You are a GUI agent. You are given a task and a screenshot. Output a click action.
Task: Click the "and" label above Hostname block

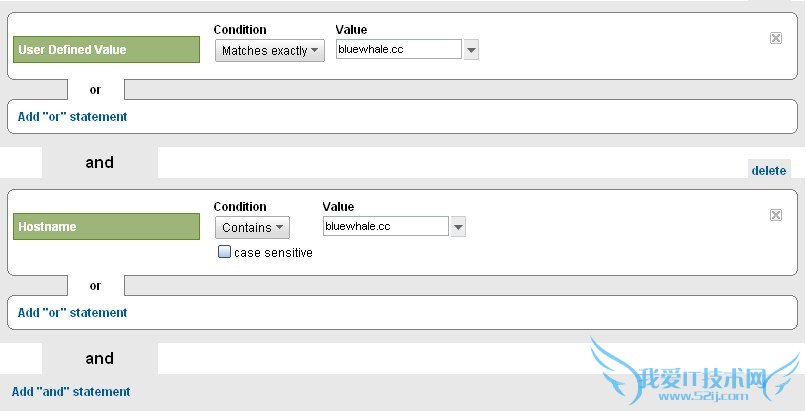[100, 162]
